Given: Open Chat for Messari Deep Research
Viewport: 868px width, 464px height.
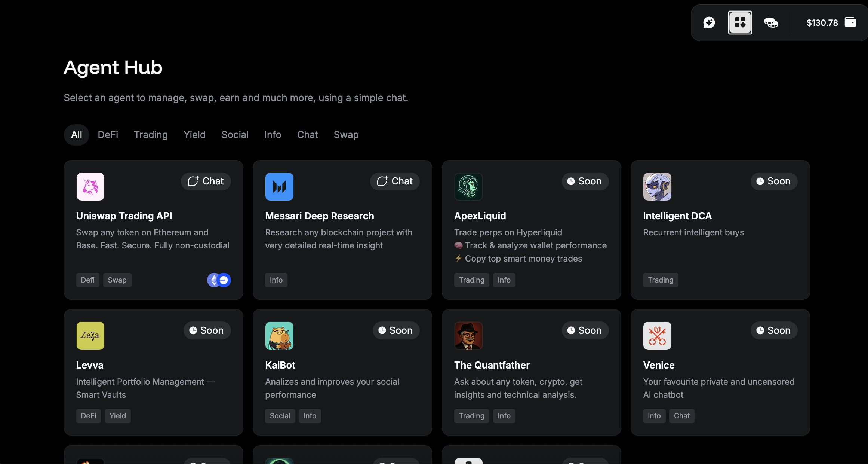Looking at the screenshot, I should click(x=395, y=181).
